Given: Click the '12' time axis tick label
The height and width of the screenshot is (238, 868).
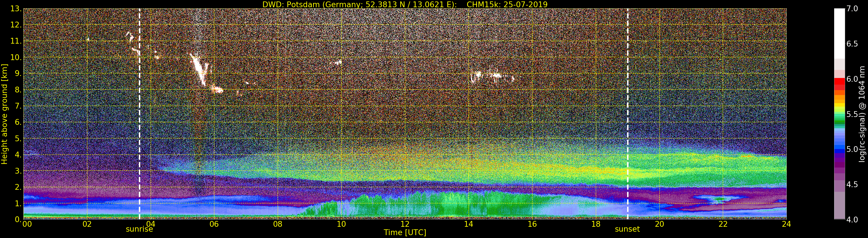Looking at the screenshot, I should [x=405, y=224].
